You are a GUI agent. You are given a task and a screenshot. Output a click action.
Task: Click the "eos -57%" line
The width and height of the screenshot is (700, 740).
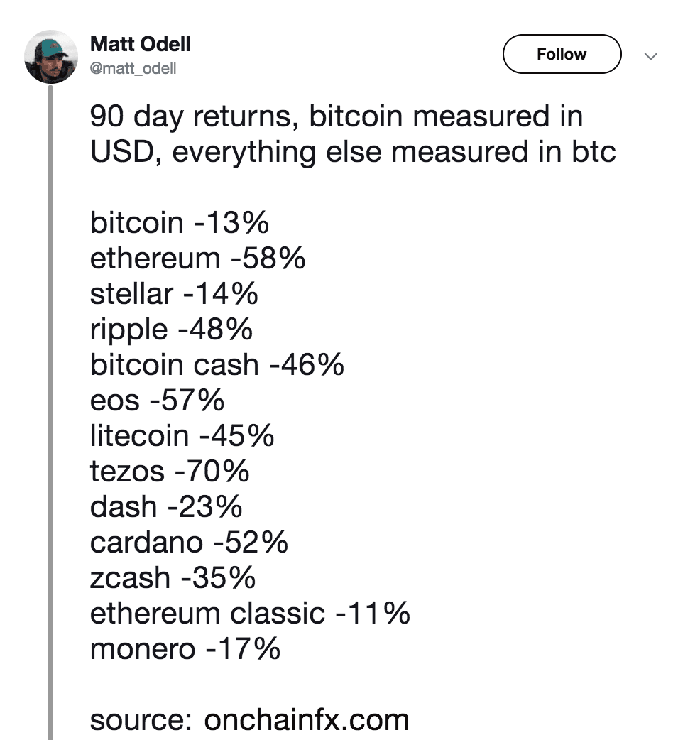(x=157, y=401)
